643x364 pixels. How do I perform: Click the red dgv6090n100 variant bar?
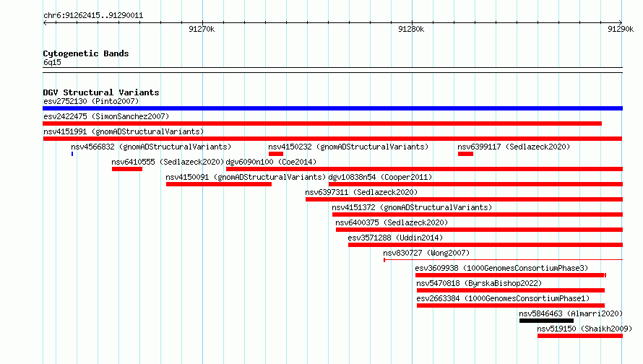(424, 169)
